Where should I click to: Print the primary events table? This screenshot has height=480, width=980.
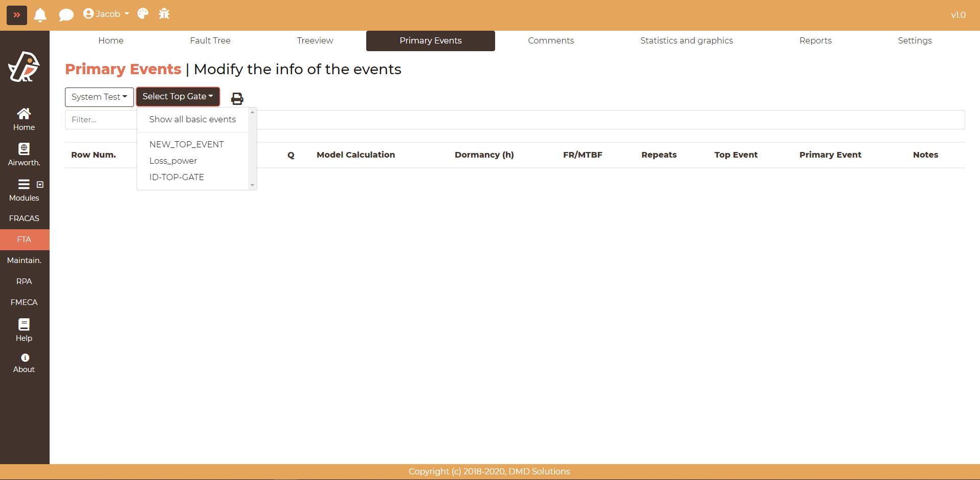[237, 98]
